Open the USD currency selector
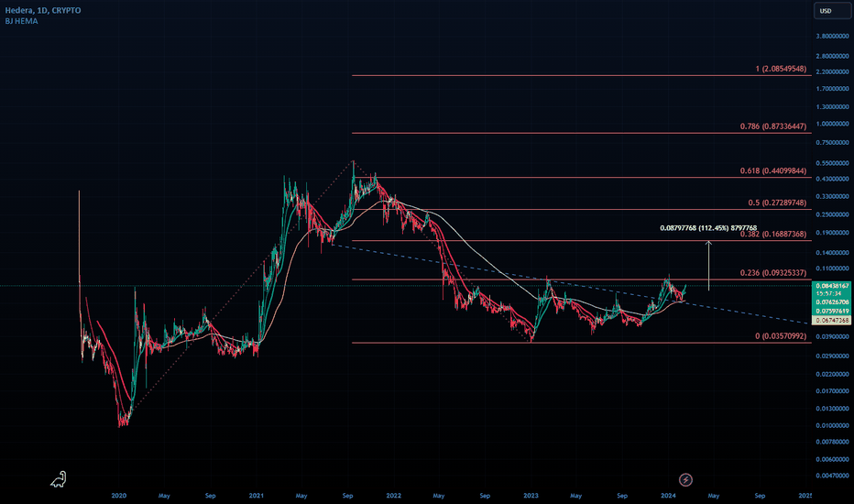The image size is (854, 504). click(832, 11)
